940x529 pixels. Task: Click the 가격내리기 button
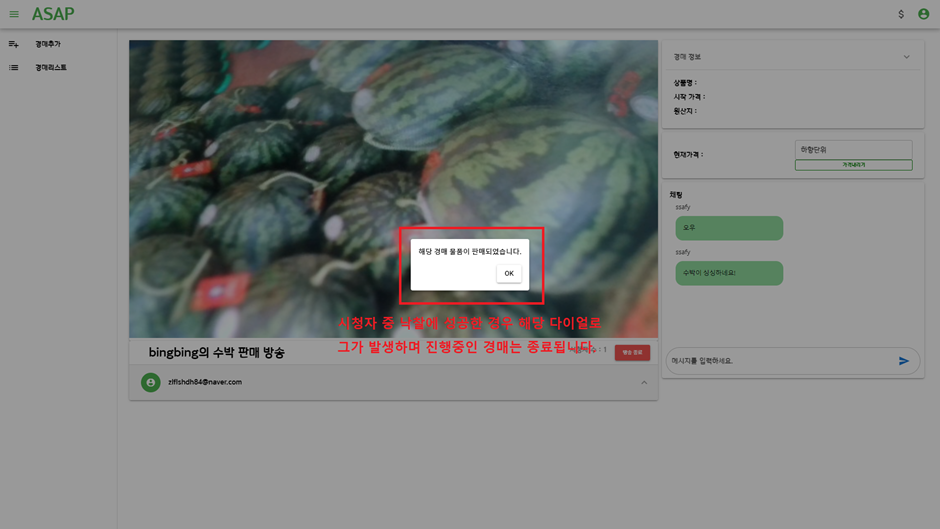[x=854, y=165]
